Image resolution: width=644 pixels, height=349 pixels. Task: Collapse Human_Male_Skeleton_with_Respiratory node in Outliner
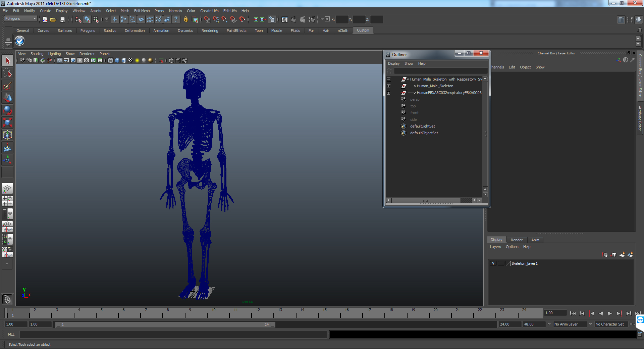(389, 80)
